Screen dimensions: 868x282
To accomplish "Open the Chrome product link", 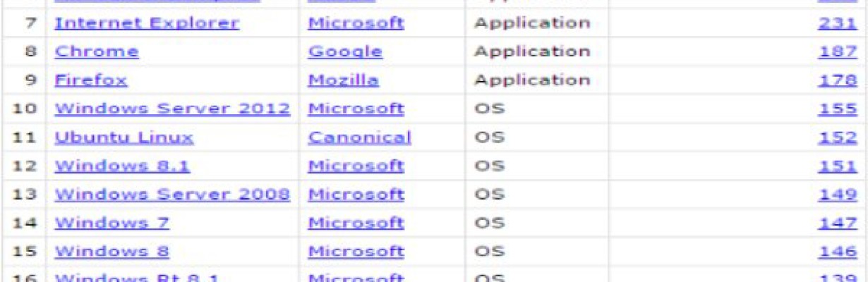I will click(x=97, y=51).
